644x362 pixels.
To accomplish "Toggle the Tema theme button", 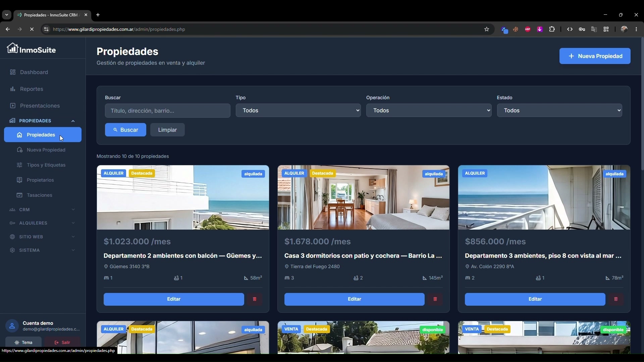I will (x=23, y=343).
